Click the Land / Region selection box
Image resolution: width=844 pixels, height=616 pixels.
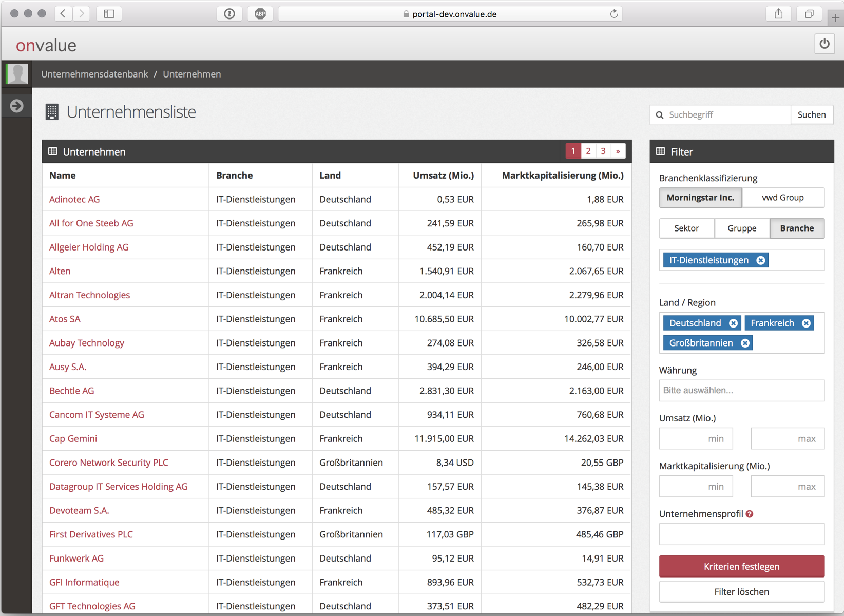(x=742, y=333)
